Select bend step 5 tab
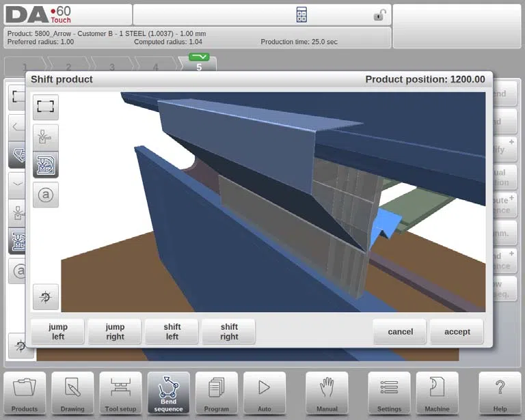The width and height of the screenshot is (525, 420). [x=198, y=64]
